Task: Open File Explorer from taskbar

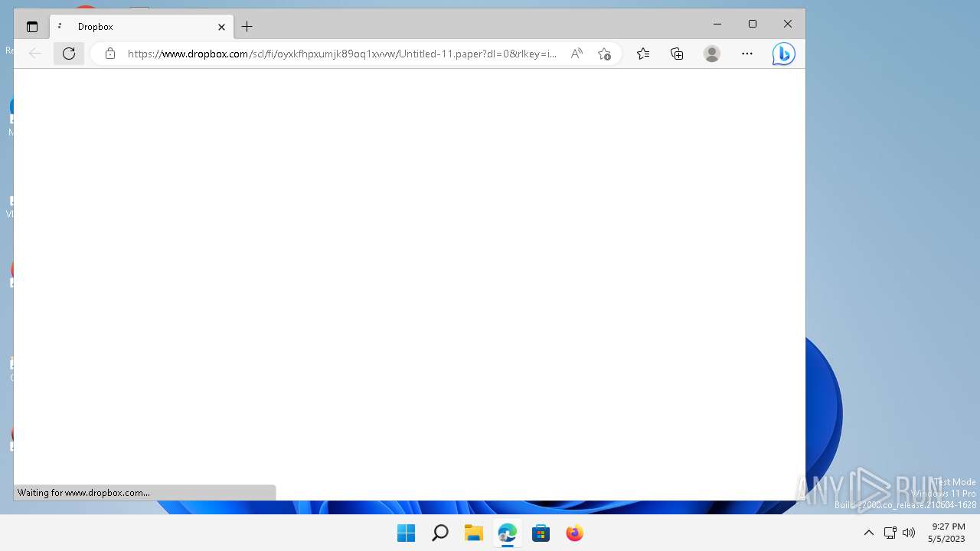Action: point(473,533)
